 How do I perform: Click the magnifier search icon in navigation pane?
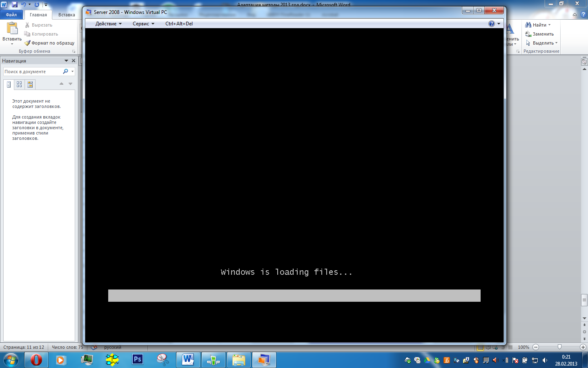[65, 72]
